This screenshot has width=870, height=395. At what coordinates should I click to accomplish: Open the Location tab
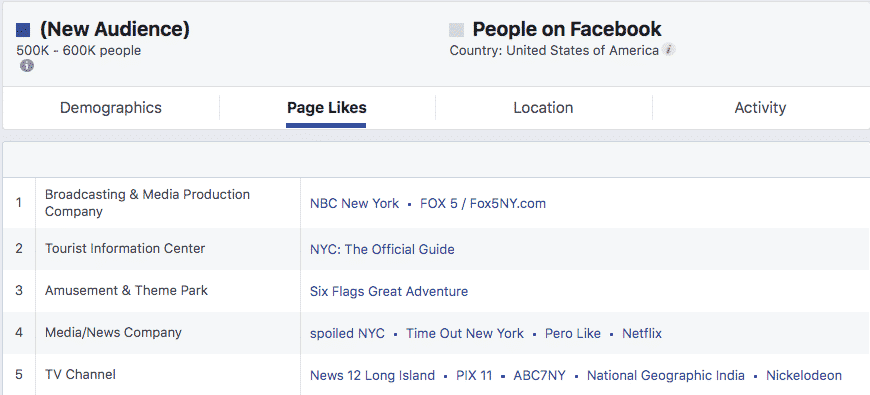click(x=543, y=108)
